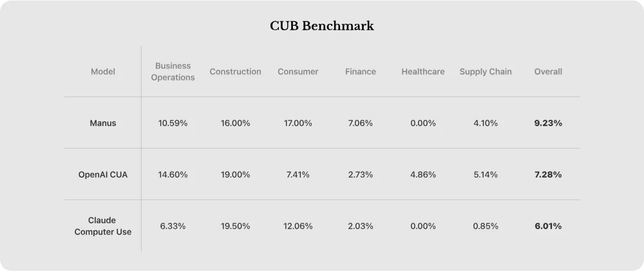The height and width of the screenshot is (271, 644).
Task: Select the 0.85% Supply Chain cell
Action: [x=486, y=226]
